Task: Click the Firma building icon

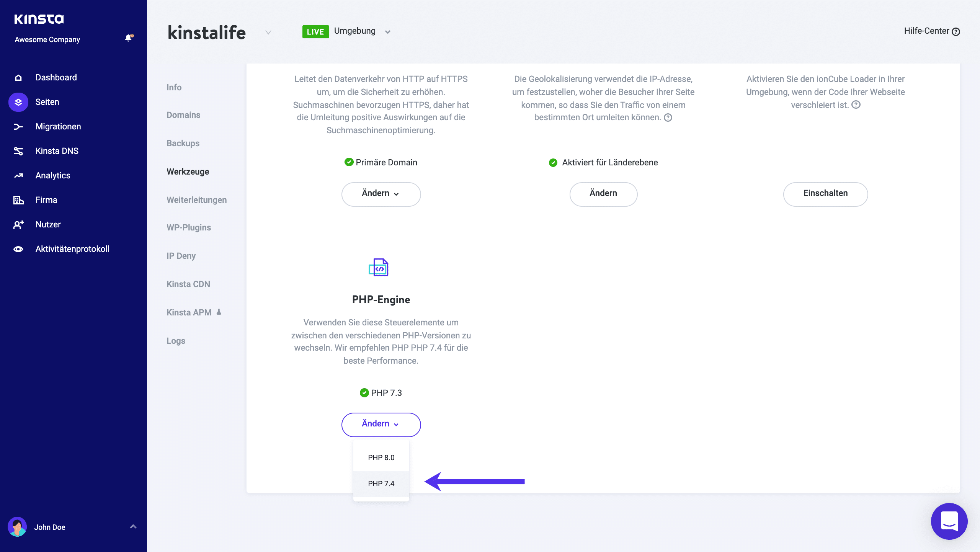Action: 18,200
